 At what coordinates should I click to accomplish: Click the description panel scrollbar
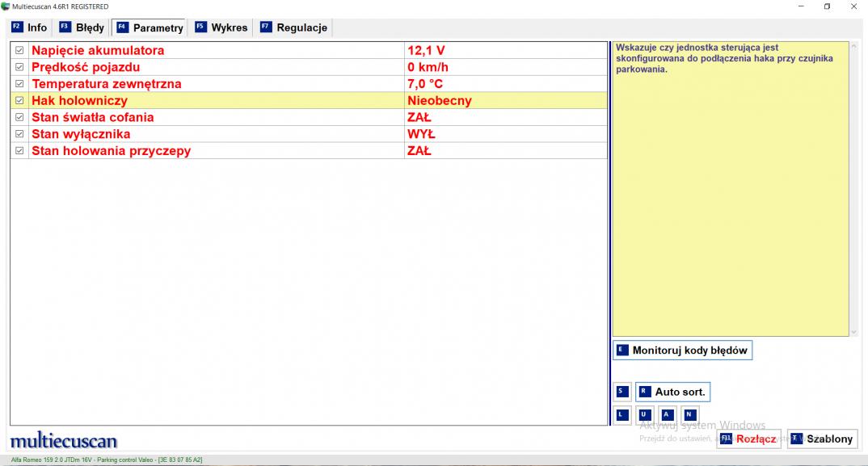tap(853, 189)
